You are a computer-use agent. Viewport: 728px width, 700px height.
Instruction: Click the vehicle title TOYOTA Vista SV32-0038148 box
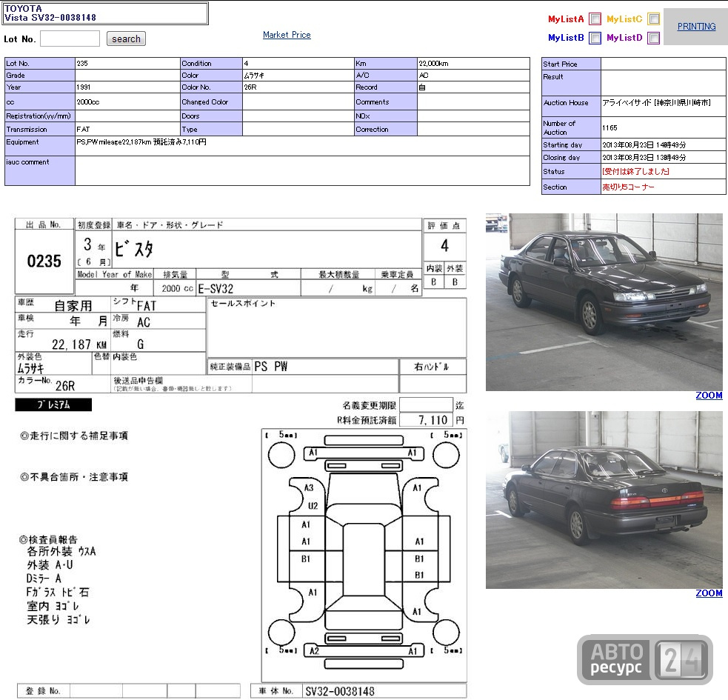point(105,13)
